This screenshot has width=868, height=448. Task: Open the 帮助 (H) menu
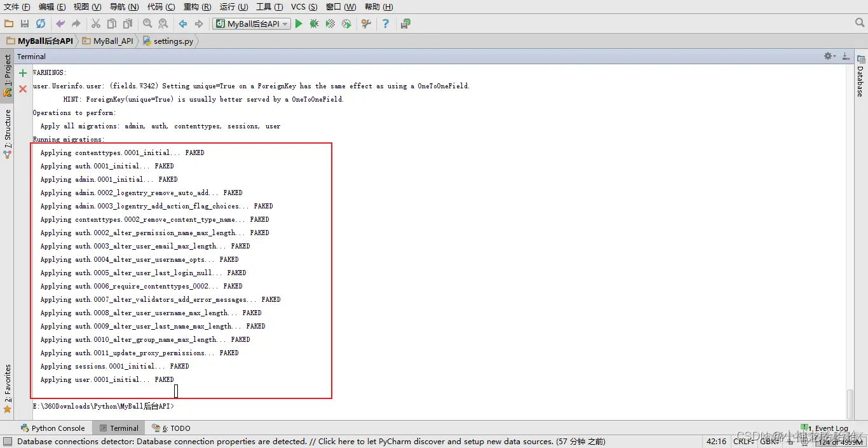point(379,7)
